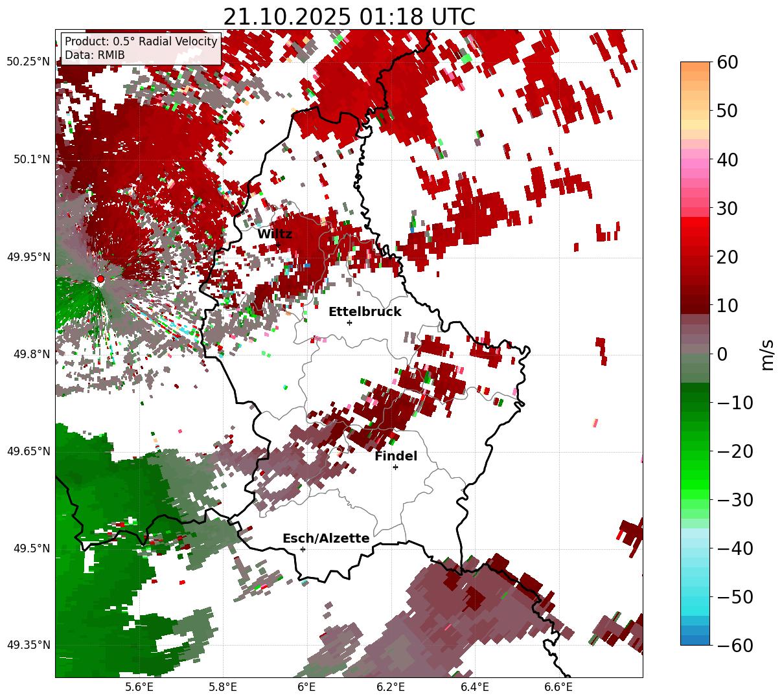Viewport: 782px width, 700px height.
Task: Click the colorbar value −30
Action: tap(735, 500)
